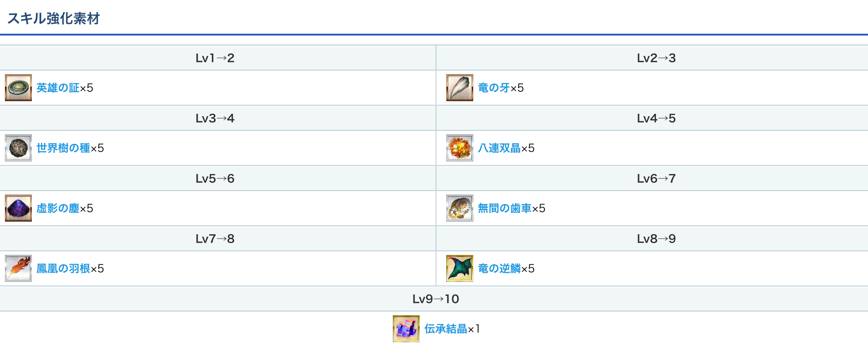Click the 竜の牙 fang icon
The image size is (868, 343).
[x=460, y=88]
